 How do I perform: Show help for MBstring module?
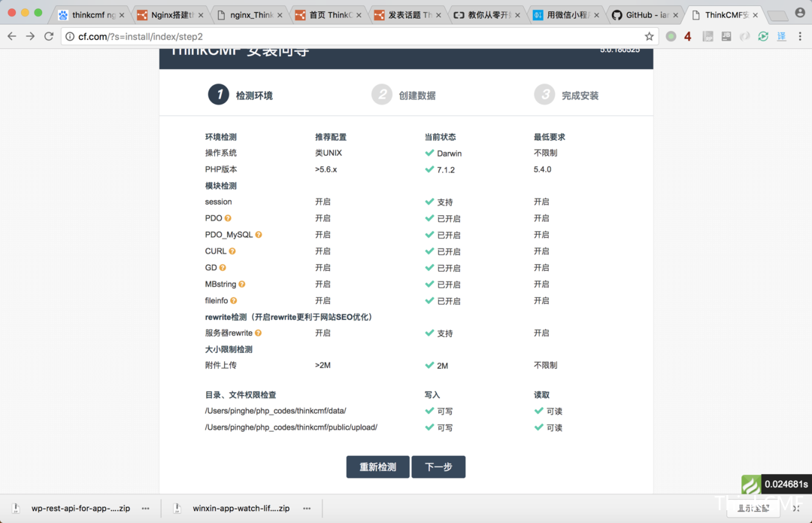point(242,284)
